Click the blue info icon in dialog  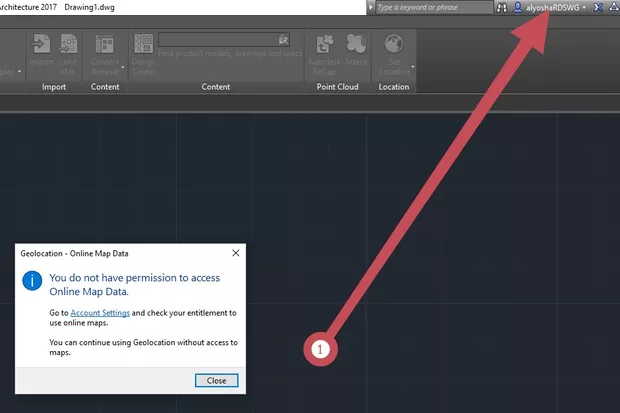coord(32,280)
